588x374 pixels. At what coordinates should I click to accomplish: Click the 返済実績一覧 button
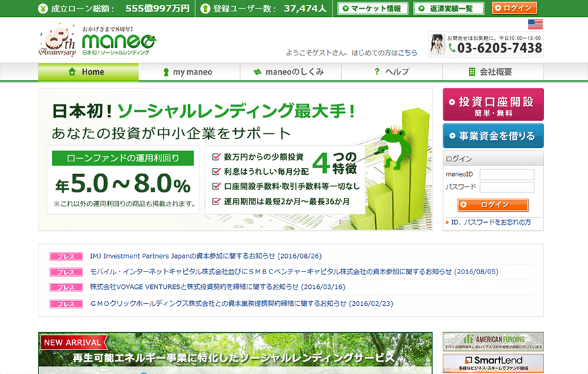click(449, 8)
